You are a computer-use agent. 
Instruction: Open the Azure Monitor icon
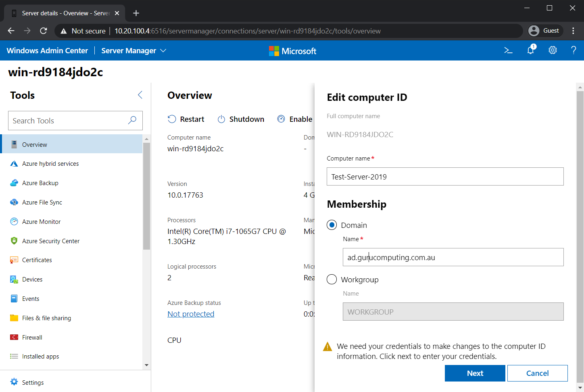pyautogui.click(x=14, y=221)
